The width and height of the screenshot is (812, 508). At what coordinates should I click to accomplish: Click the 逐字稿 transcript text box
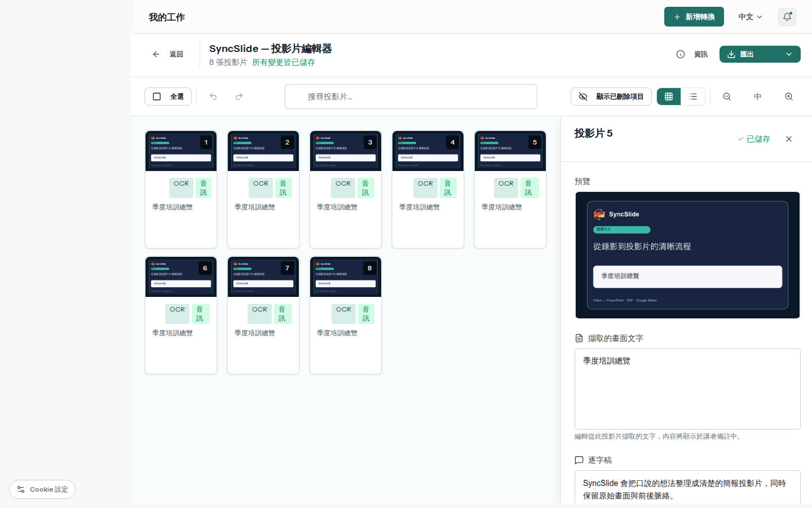(687, 487)
